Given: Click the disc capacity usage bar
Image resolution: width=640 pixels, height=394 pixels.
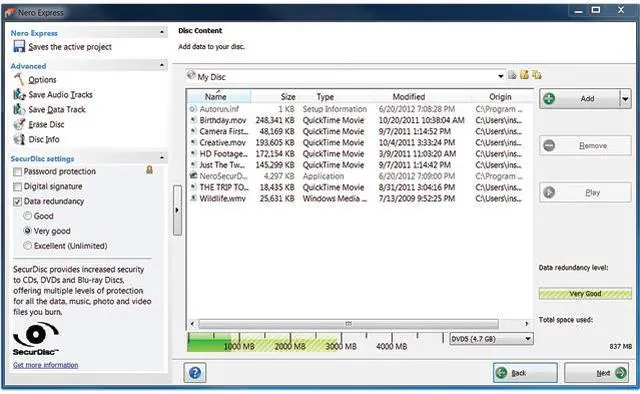Looking at the screenshot, I should pyautogui.click(x=315, y=342).
